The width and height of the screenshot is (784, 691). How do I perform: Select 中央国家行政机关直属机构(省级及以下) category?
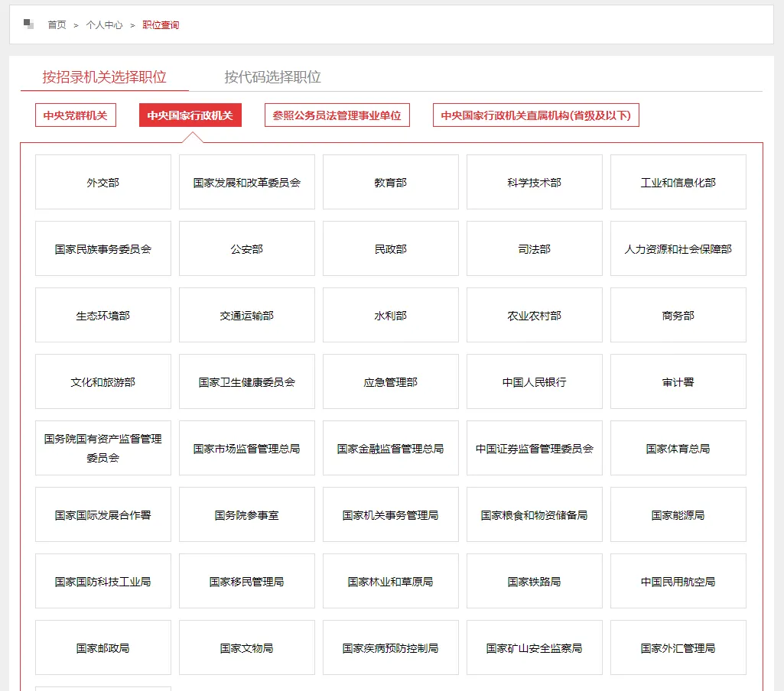pyautogui.click(x=535, y=115)
